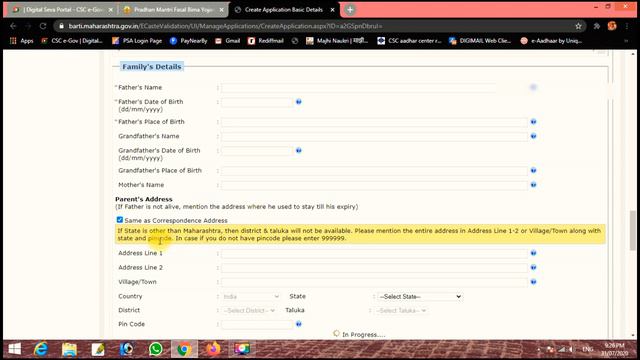Close the Create Application Basic Details tab
Screen dimensions: 640x360
tap(332, 9)
